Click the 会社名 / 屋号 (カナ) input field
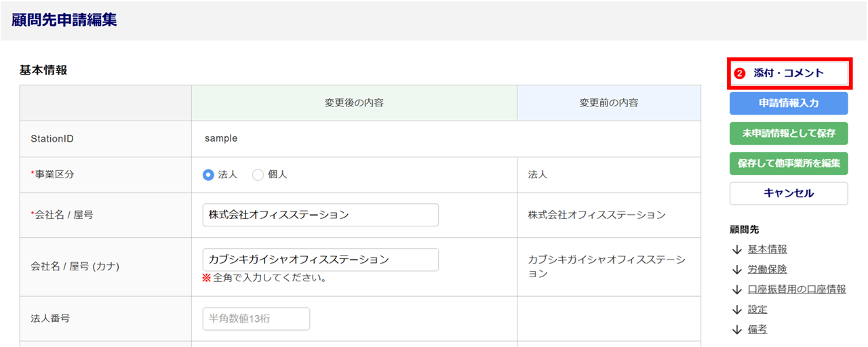Screen dimensions: 868x347 [x=320, y=260]
